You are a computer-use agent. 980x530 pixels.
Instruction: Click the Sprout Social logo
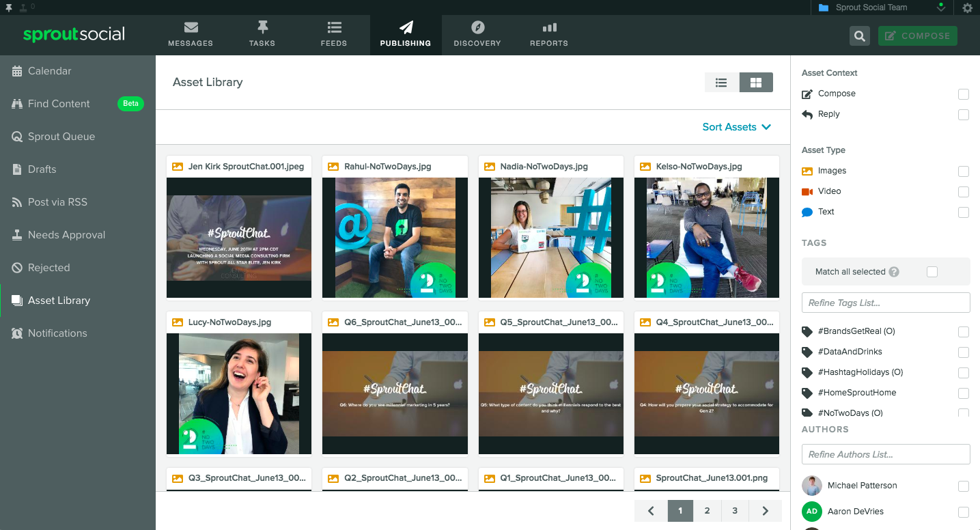tap(74, 34)
